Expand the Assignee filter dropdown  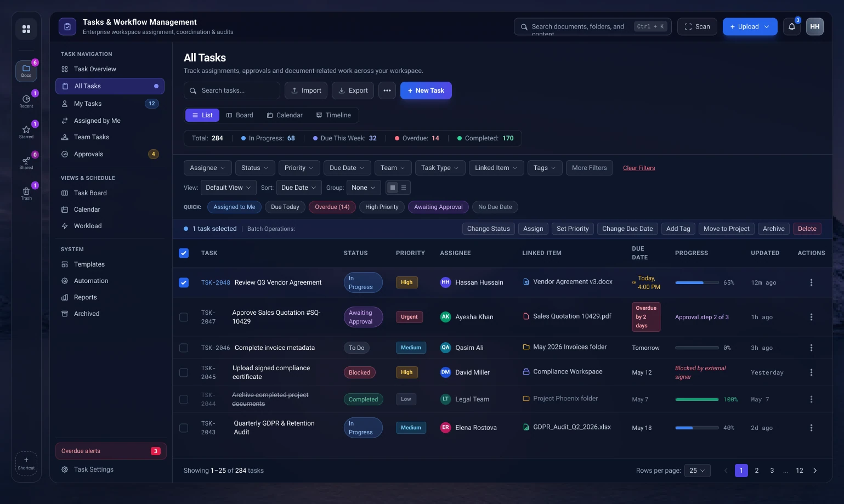point(207,168)
